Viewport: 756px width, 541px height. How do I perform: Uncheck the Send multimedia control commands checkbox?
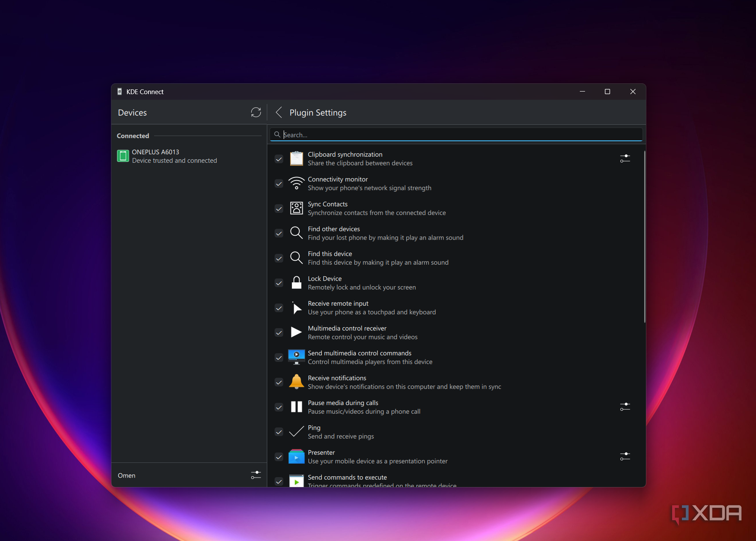click(279, 358)
